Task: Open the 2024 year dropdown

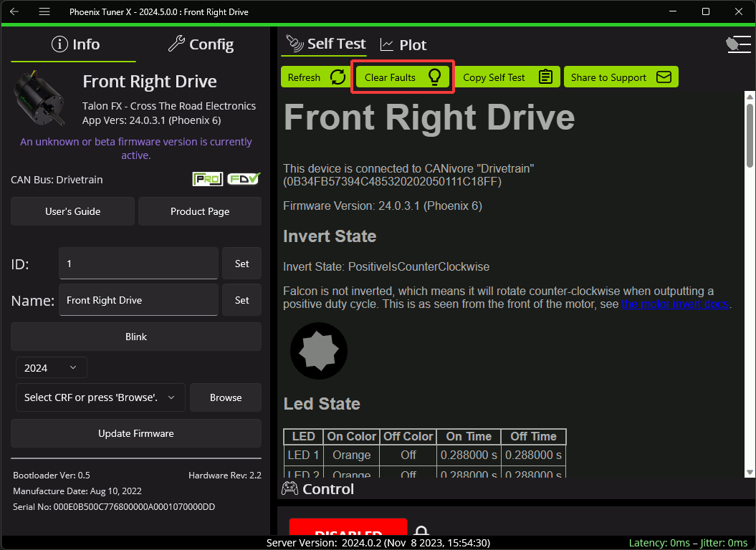Action: pos(51,368)
